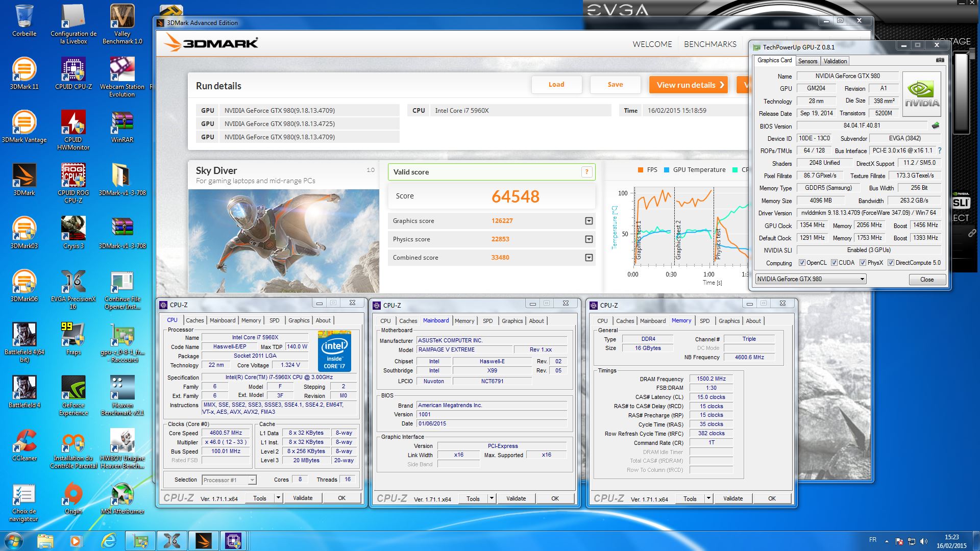Launch EVGA PrecisionX 16 desktop icon
The image size is (980, 551).
(x=73, y=289)
